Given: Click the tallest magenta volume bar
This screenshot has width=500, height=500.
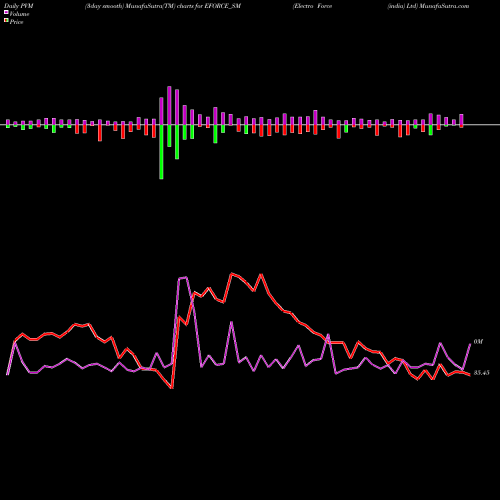Looking at the screenshot, I should [x=169, y=106].
